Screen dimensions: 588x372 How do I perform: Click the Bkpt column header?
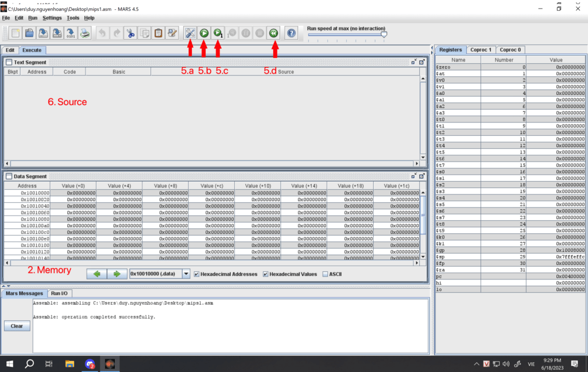(13, 72)
